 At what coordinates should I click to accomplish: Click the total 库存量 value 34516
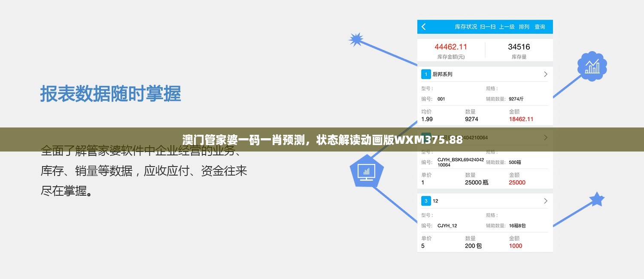pos(519,47)
